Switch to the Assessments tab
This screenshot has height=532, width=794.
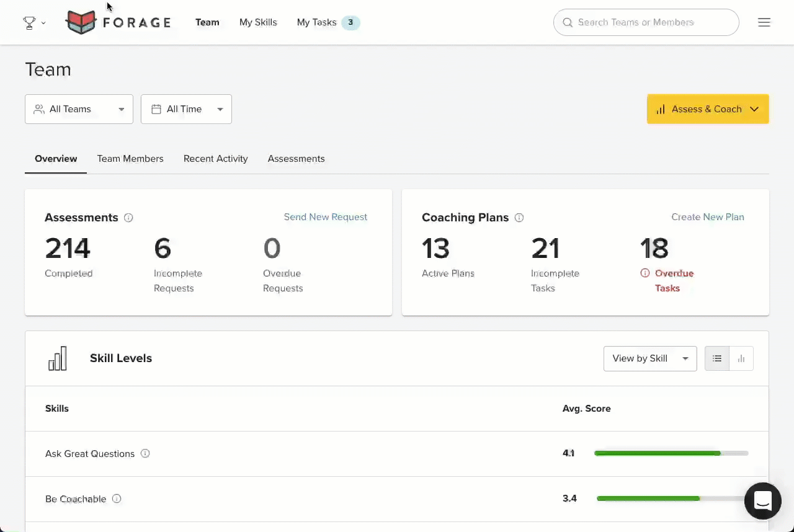[296, 159]
